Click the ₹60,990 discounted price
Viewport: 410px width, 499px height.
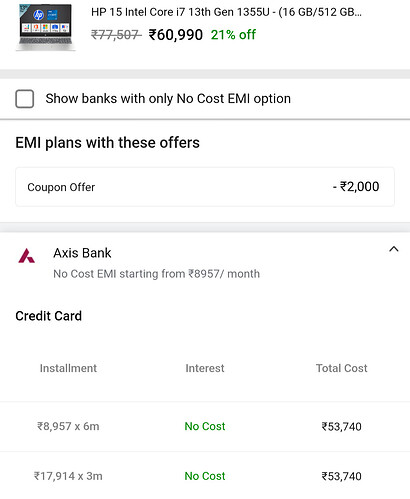[176, 35]
